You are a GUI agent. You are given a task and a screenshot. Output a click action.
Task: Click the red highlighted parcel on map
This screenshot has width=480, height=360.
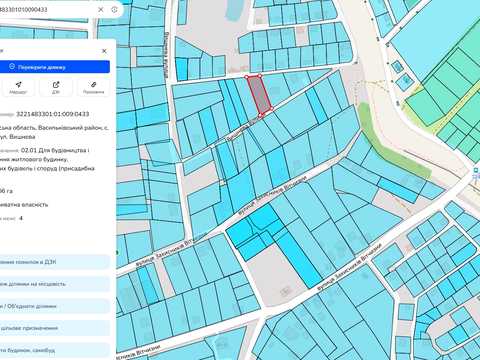(x=260, y=94)
